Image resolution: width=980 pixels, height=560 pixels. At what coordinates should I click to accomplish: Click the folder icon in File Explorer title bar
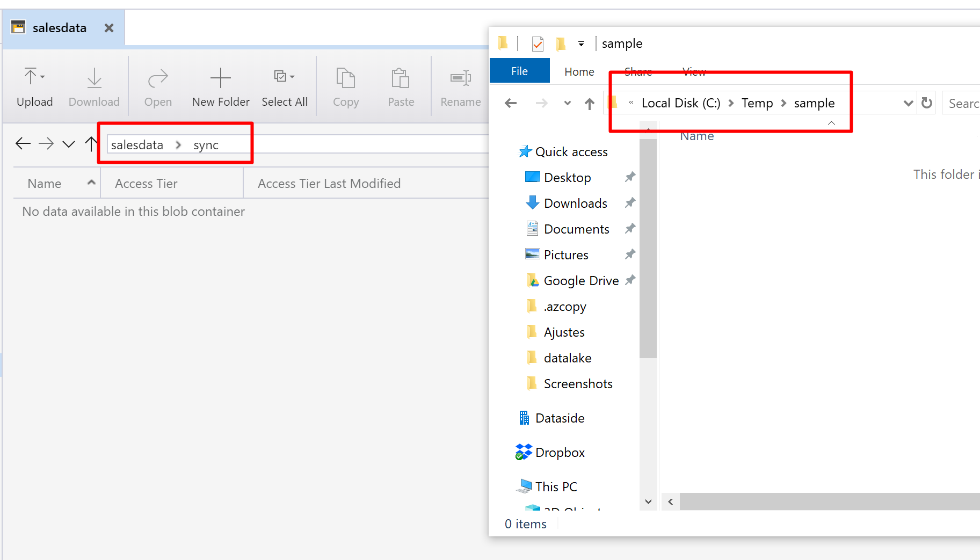coord(503,43)
